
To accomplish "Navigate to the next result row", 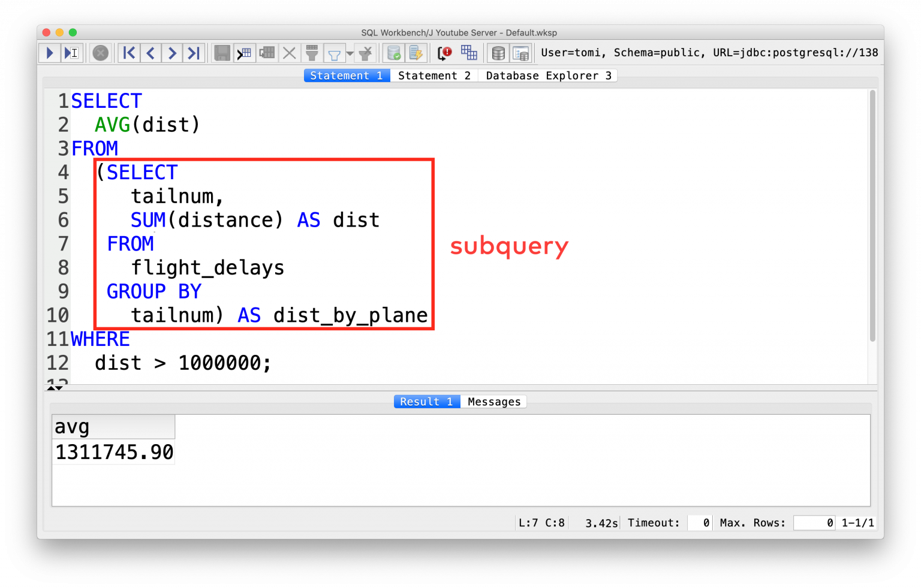I will pyautogui.click(x=172, y=53).
